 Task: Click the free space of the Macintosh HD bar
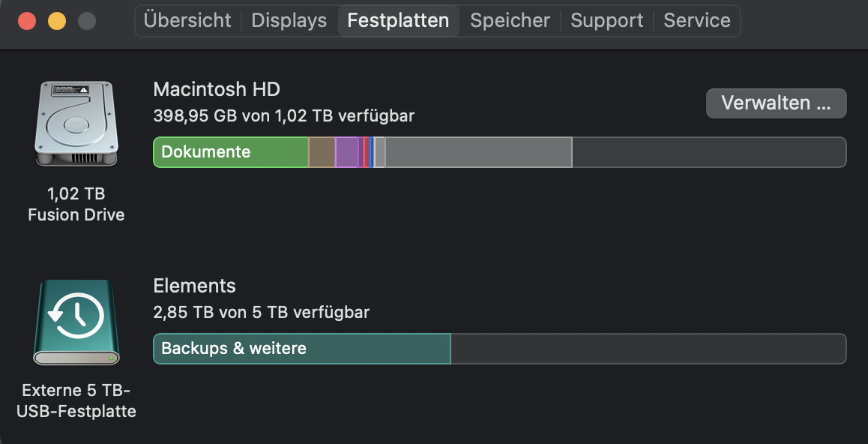tap(708, 152)
